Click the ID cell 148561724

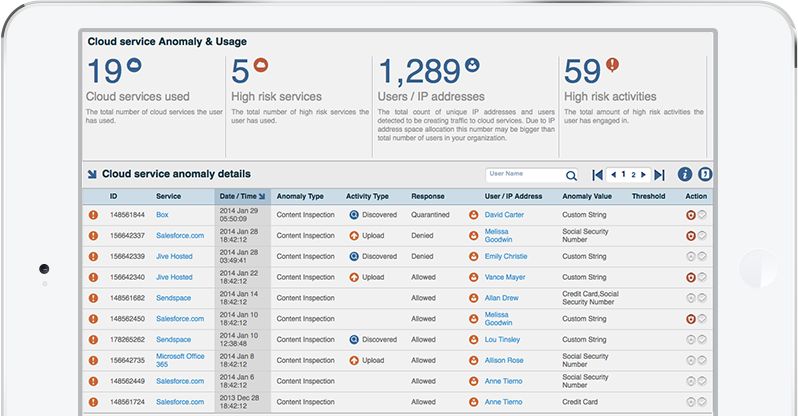coord(127,402)
